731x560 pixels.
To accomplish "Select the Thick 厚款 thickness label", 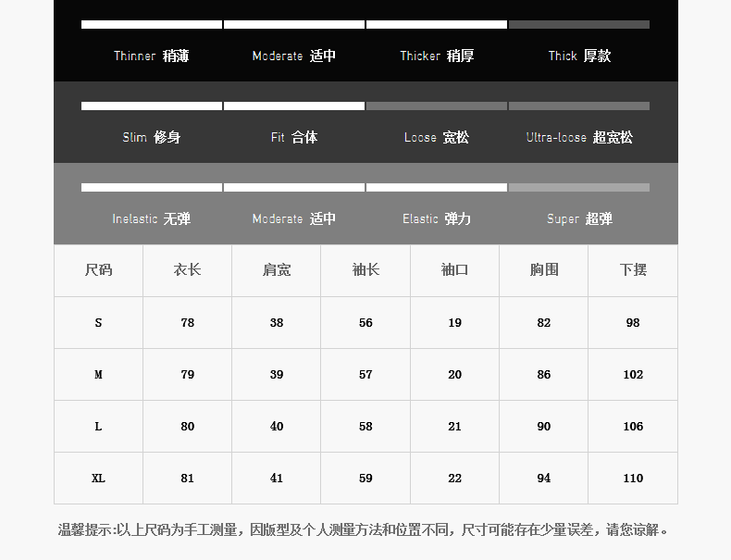I will click(x=579, y=56).
